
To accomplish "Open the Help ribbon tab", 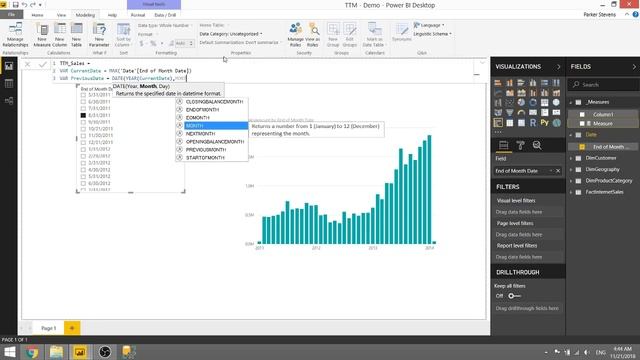I will coord(112,15).
